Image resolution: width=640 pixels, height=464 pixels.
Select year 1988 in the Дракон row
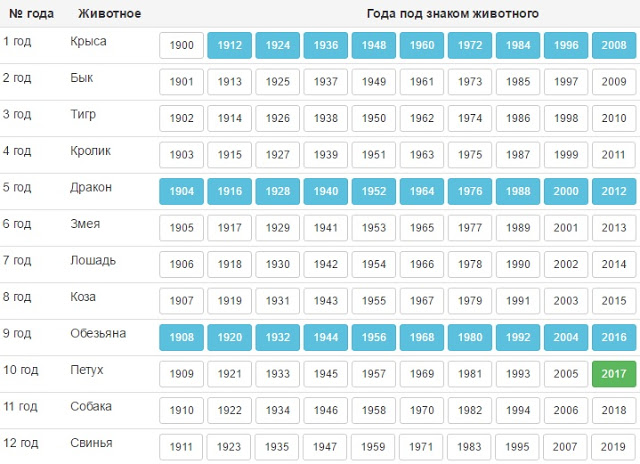pyautogui.click(x=518, y=191)
